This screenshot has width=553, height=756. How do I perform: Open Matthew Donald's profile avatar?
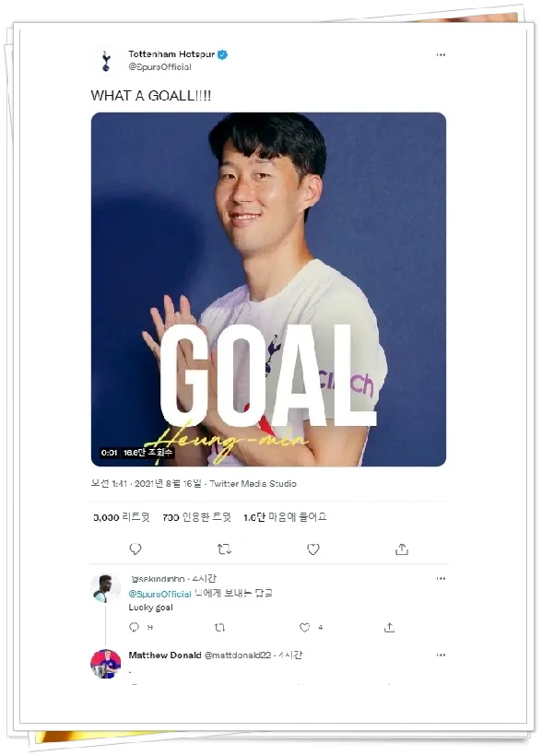[x=105, y=663]
